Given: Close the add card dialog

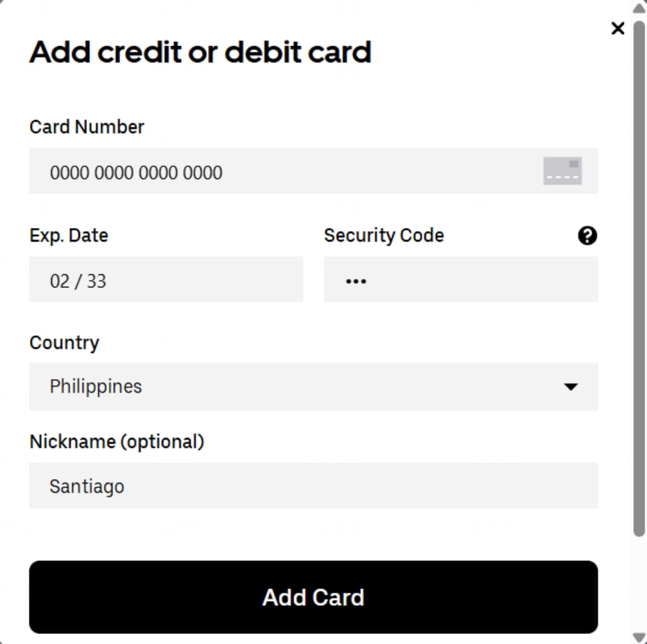Looking at the screenshot, I should 618,28.
